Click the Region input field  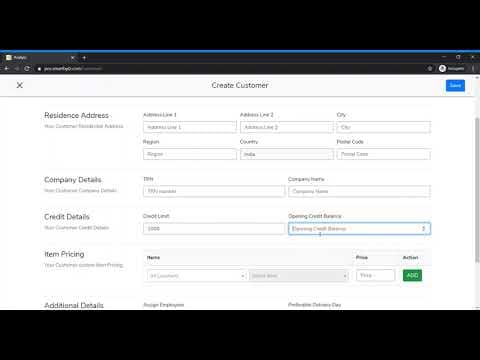190,154
